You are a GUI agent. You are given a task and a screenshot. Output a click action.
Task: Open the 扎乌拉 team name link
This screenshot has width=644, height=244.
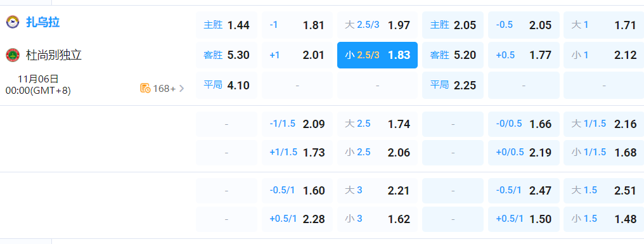click(43, 22)
